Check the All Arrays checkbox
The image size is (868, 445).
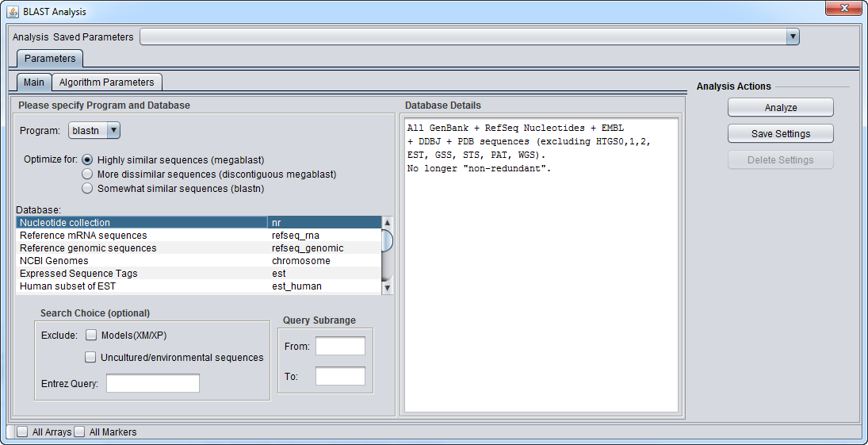tap(22, 432)
